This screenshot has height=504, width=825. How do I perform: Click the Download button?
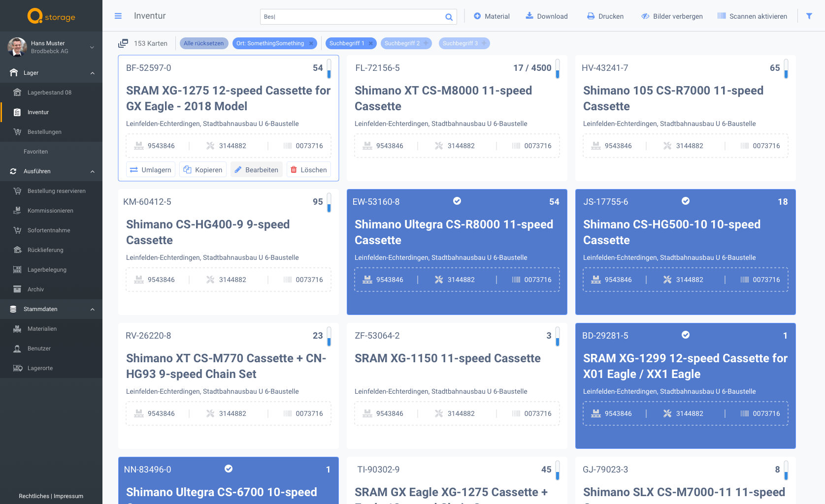point(547,16)
